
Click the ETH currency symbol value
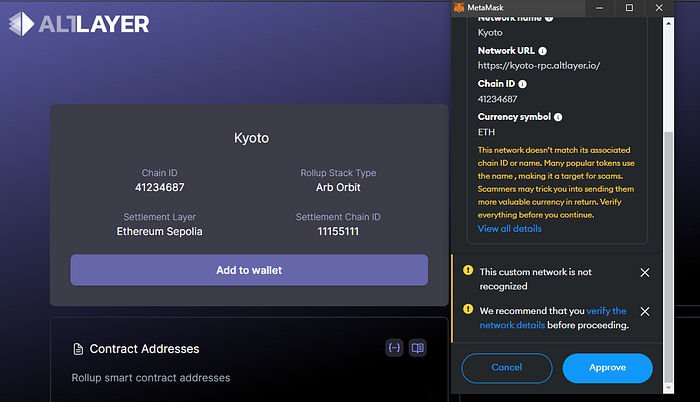[x=486, y=132]
